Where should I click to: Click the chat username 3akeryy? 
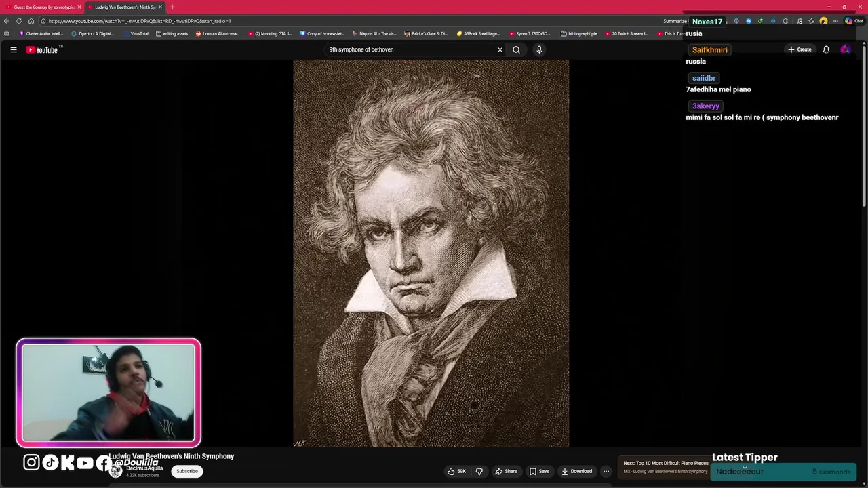coord(705,106)
